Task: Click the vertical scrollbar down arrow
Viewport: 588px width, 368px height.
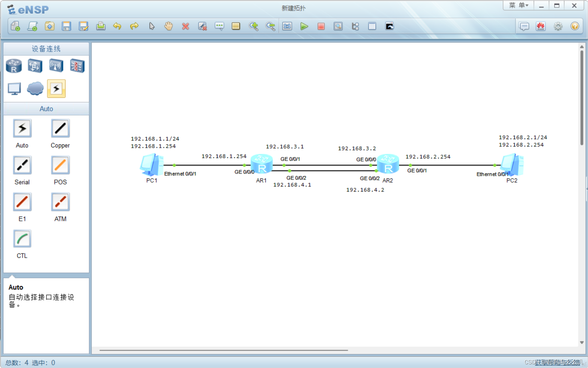Action: click(x=582, y=343)
